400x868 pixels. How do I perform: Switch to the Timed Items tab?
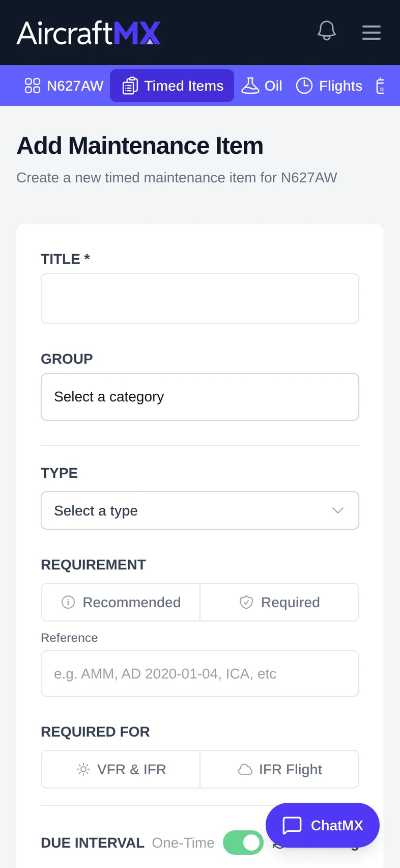(x=172, y=86)
